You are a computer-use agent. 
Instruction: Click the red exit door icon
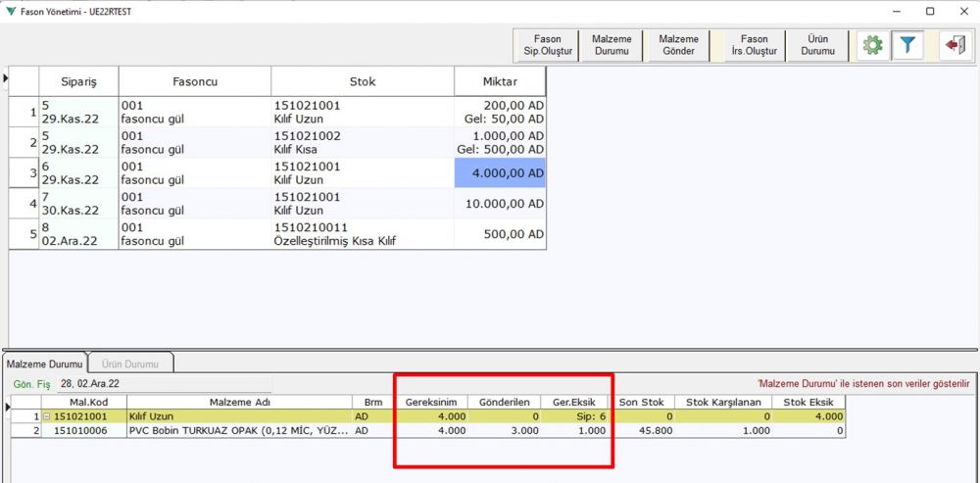tap(954, 45)
